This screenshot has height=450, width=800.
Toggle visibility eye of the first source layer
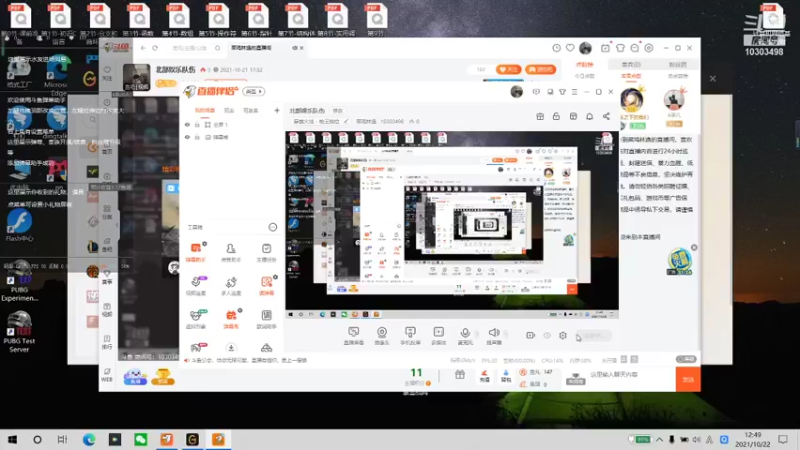187,124
